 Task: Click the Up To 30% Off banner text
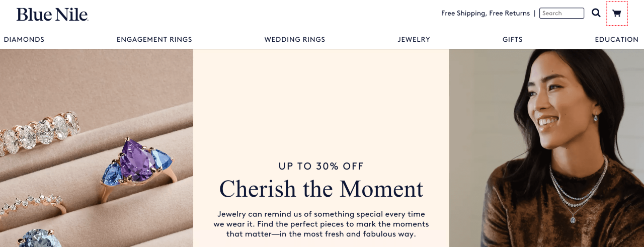click(x=321, y=166)
